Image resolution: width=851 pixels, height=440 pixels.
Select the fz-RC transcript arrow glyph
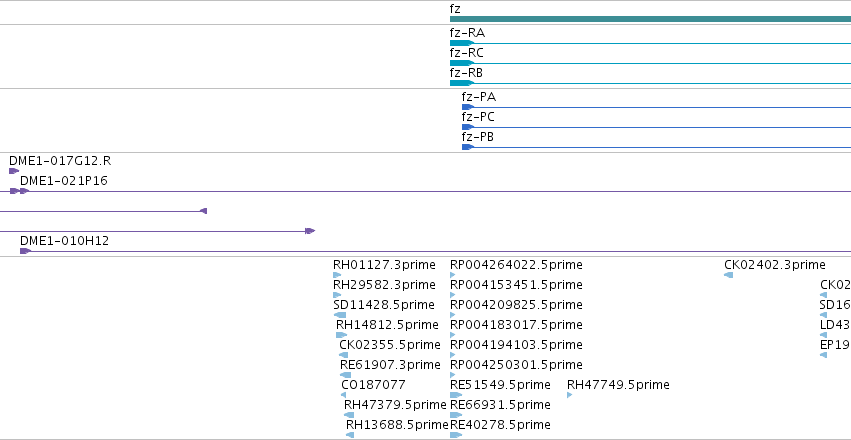click(x=462, y=63)
